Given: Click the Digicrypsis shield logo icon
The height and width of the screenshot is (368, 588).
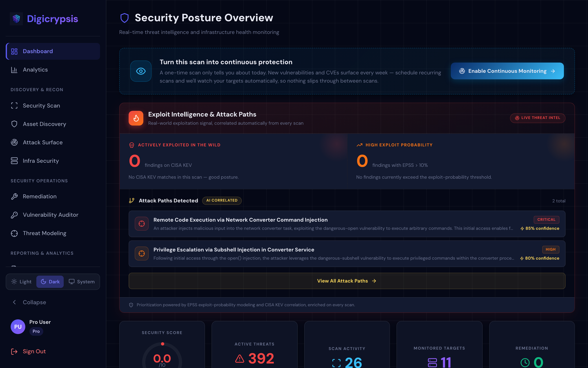Looking at the screenshot, I should tap(16, 19).
